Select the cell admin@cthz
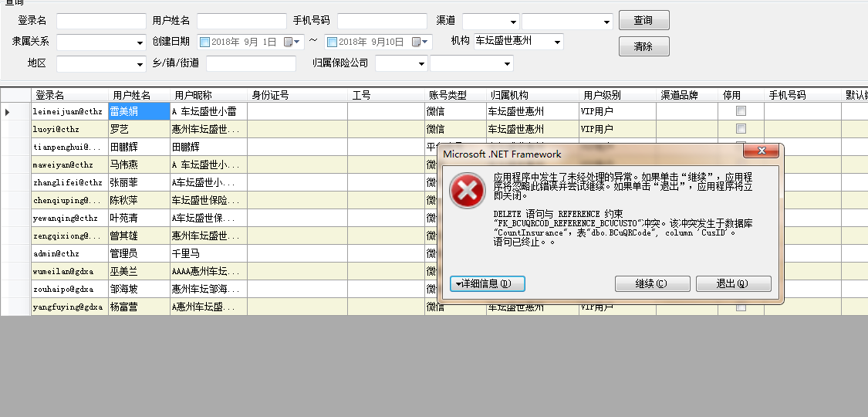 69,253
